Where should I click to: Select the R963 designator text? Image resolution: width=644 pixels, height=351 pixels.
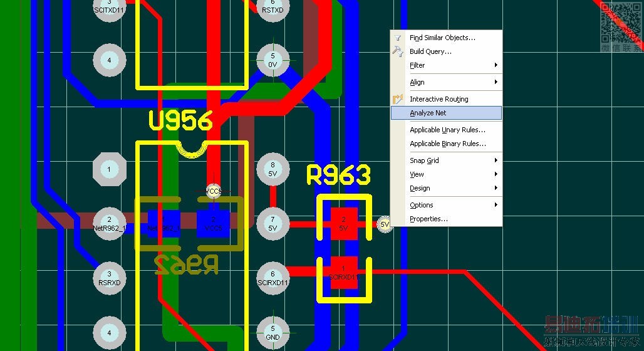(x=338, y=175)
